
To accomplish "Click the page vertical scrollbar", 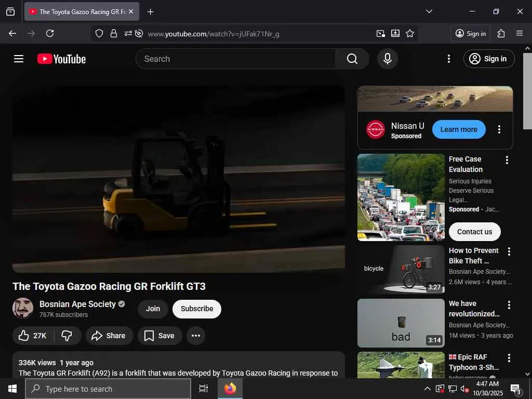I will click(527, 91).
